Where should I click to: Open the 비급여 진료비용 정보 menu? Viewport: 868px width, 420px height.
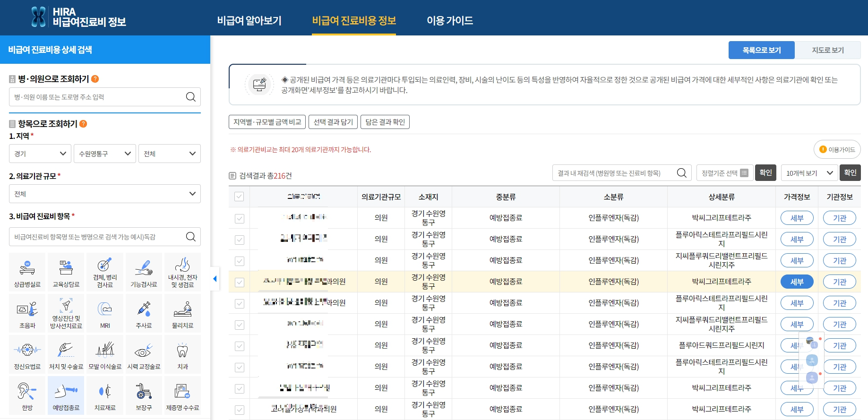click(x=354, y=20)
